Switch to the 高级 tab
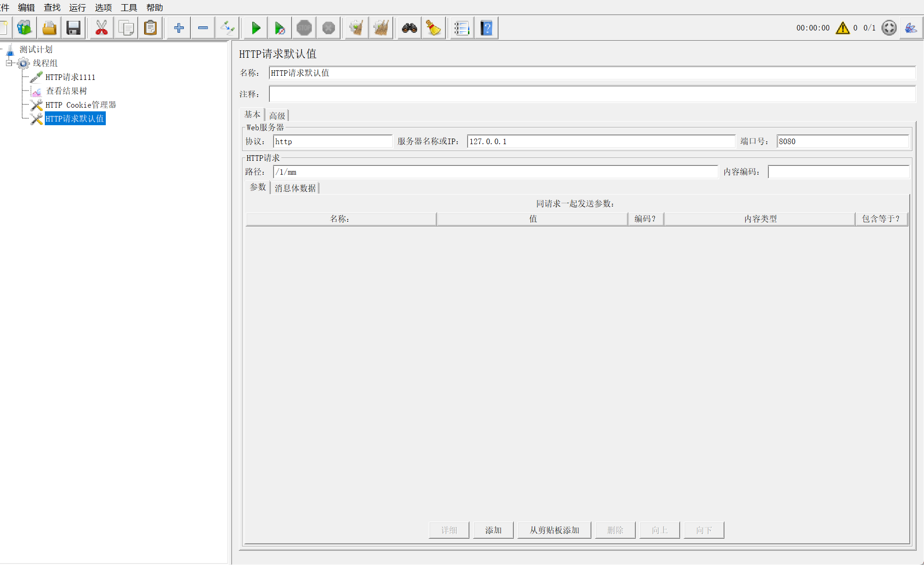Screen dimensions: 924x565 [x=277, y=115]
